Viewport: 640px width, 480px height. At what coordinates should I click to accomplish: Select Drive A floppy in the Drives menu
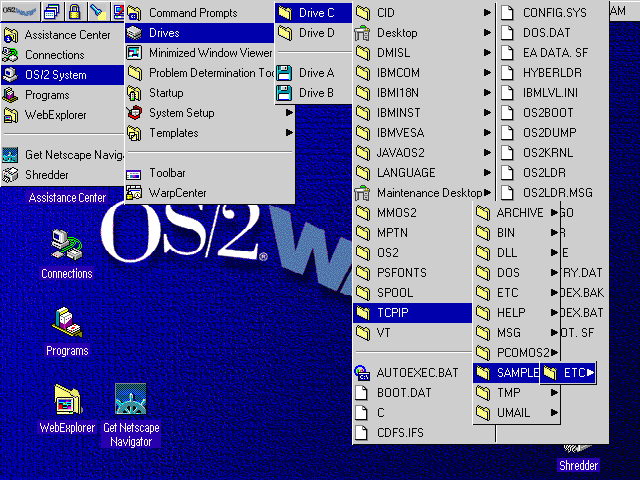pos(315,73)
